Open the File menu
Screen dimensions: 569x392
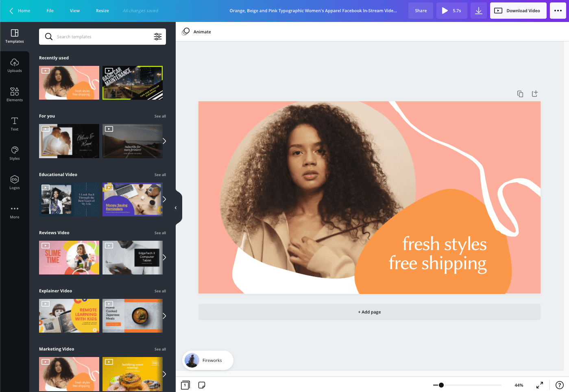point(50,11)
